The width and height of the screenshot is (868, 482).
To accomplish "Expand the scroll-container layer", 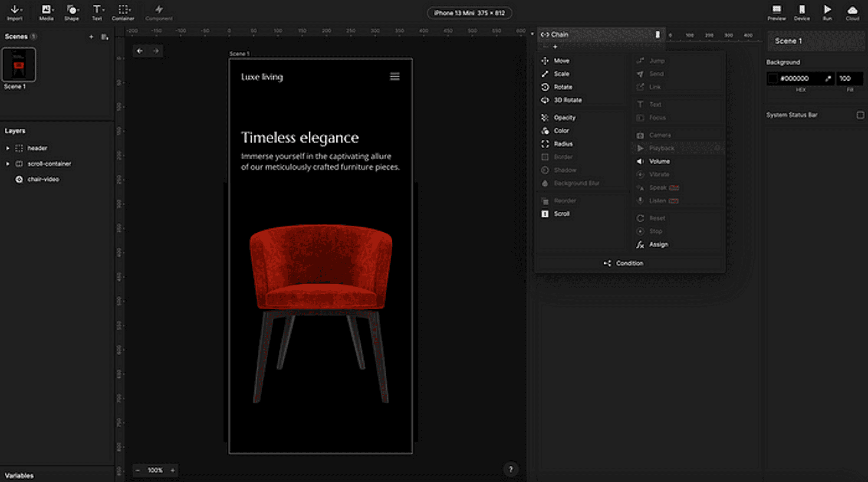I will [x=7, y=164].
